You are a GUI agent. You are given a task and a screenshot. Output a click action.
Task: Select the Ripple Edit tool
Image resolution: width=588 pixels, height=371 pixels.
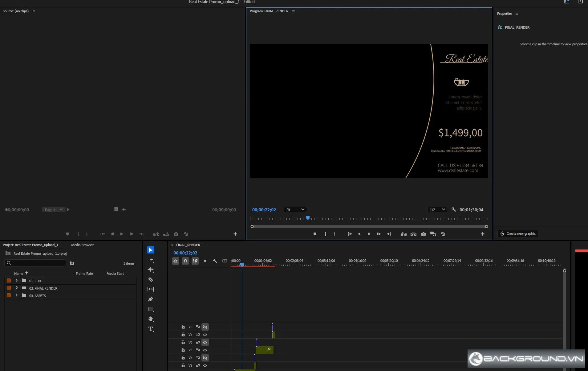[151, 270]
